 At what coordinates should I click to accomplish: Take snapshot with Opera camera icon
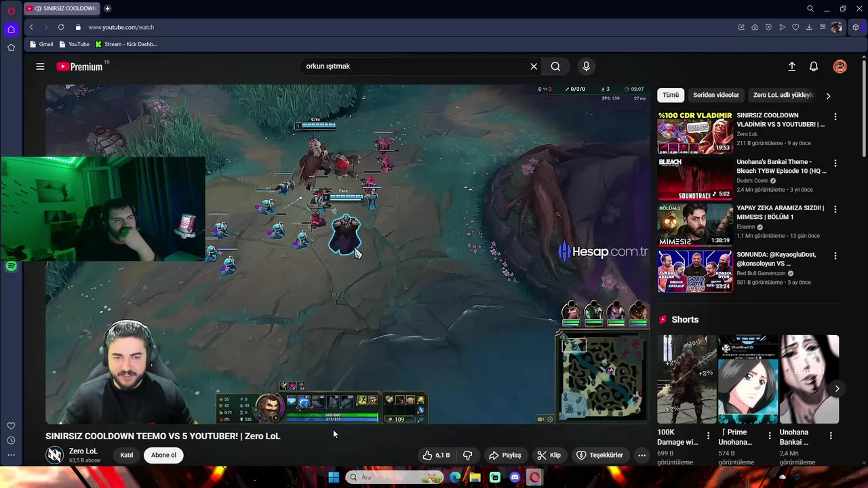755,27
